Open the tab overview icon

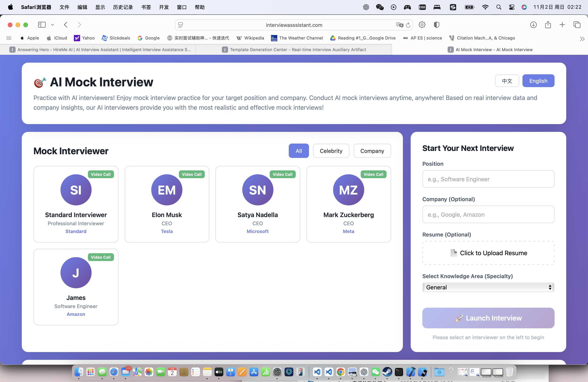[x=577, y=25]
